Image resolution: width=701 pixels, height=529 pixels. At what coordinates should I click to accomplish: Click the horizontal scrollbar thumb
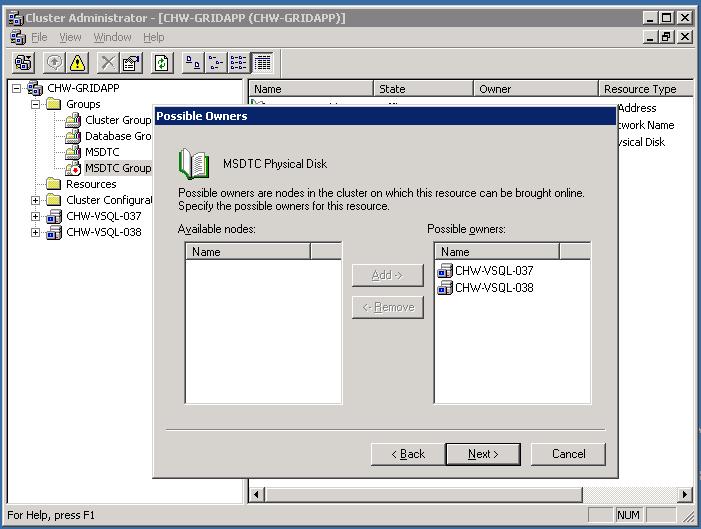424,495
